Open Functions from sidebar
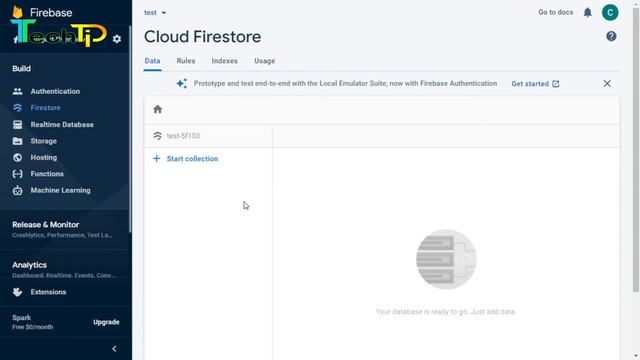 click(x=47, y=174)
